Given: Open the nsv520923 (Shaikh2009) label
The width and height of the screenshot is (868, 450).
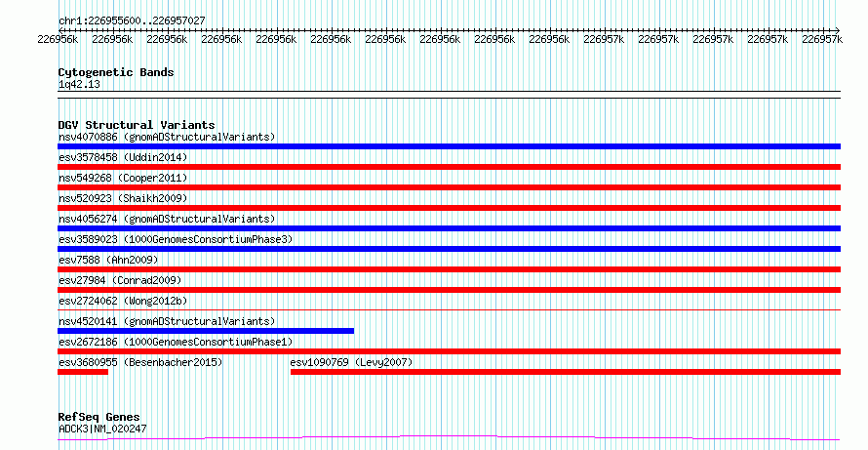Looking at the screenshot, I should click(x=123, y=198).
